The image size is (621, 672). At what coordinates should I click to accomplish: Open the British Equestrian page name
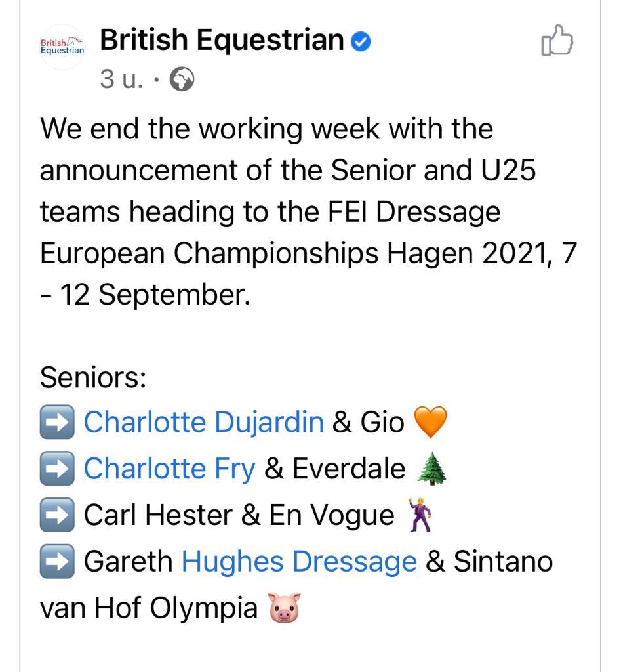pos(222,40)
